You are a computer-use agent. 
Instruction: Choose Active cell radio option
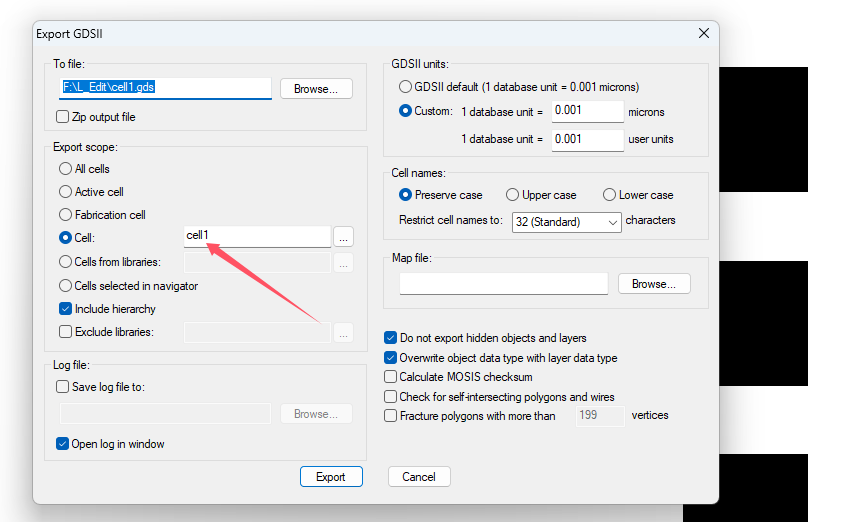66,192
